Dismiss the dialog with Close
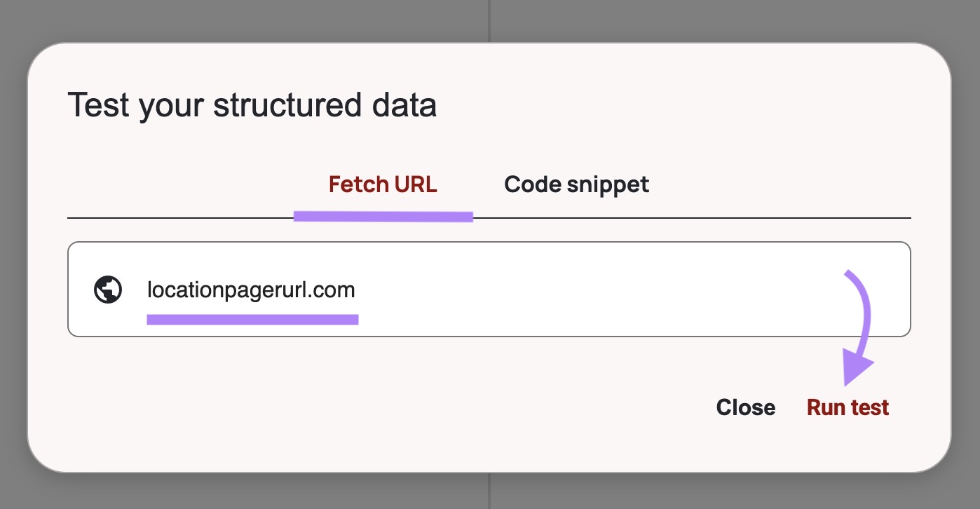980x509 pixels. 746,407
